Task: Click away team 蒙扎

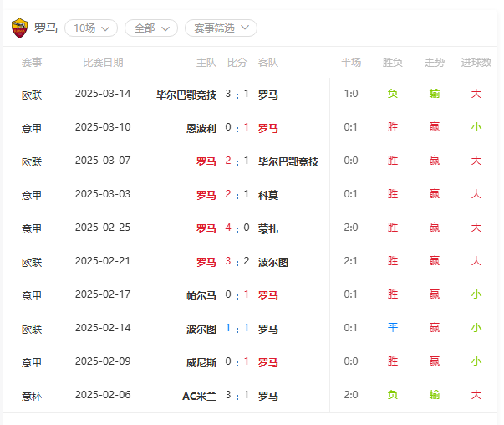Action: coord(268,228)
